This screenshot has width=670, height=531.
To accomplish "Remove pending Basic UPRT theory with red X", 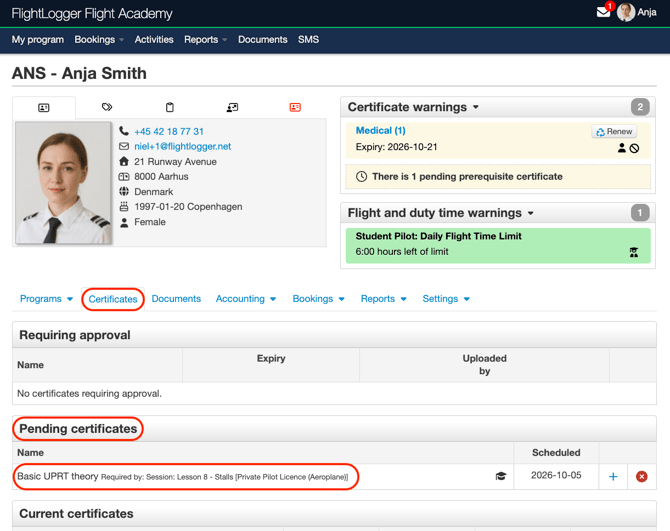I will (x=641, y=476).
